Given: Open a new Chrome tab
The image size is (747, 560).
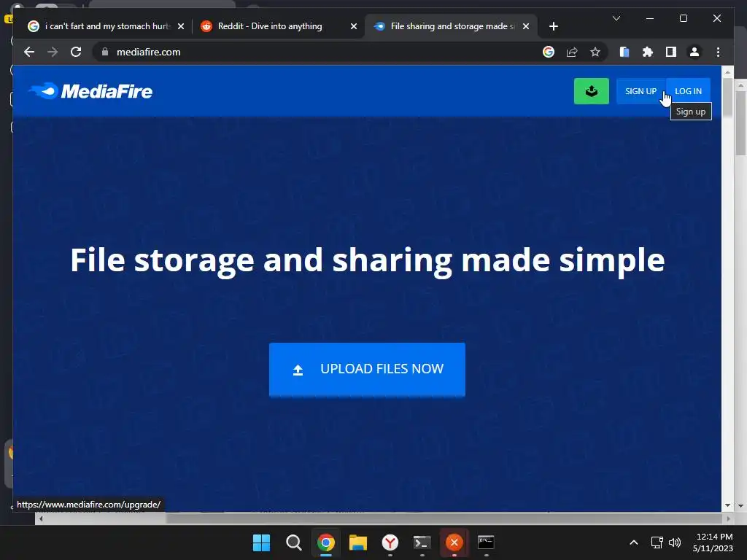Looking at the screenshot, I should pos(553,26).
